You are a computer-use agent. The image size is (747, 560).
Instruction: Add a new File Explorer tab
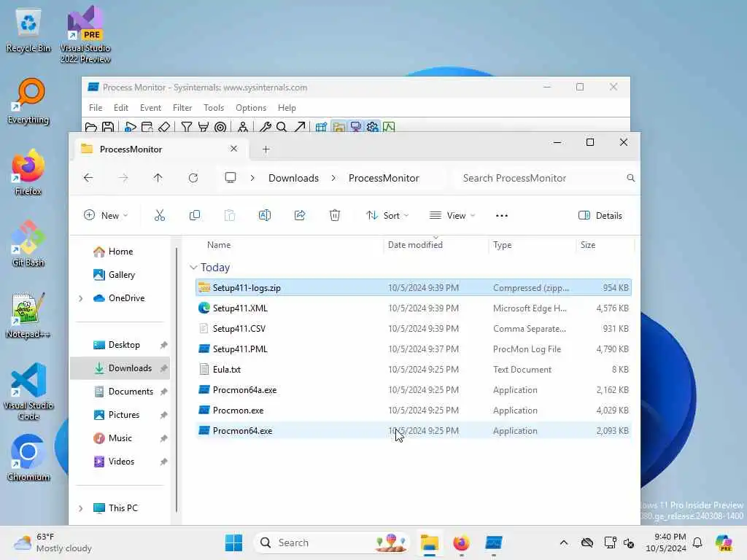[266, 149]
